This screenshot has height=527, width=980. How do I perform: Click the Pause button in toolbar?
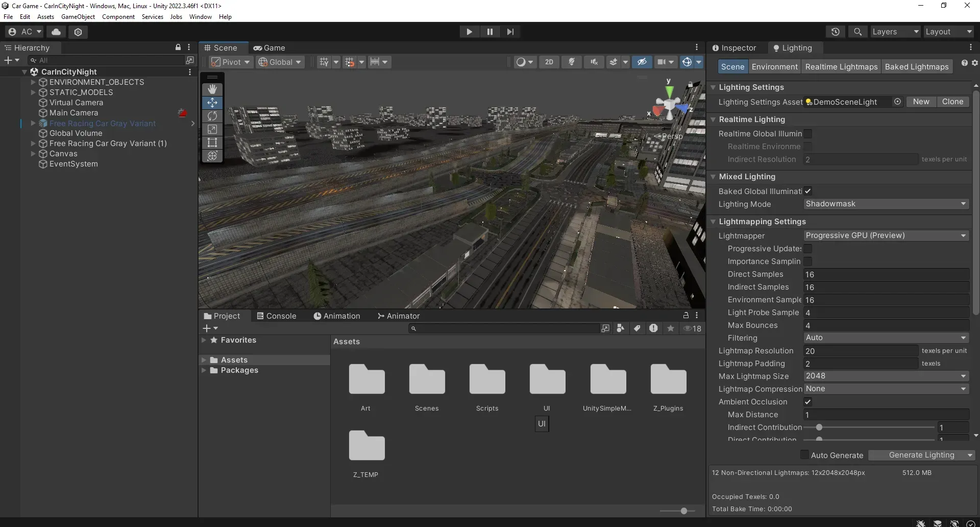pos(490,32)
